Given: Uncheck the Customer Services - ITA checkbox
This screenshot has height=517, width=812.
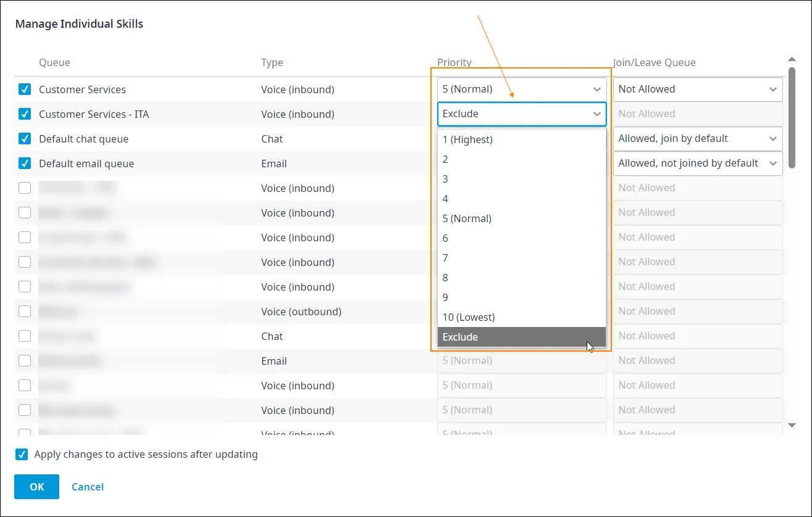Looking at the screenshot, I should 25,114.
